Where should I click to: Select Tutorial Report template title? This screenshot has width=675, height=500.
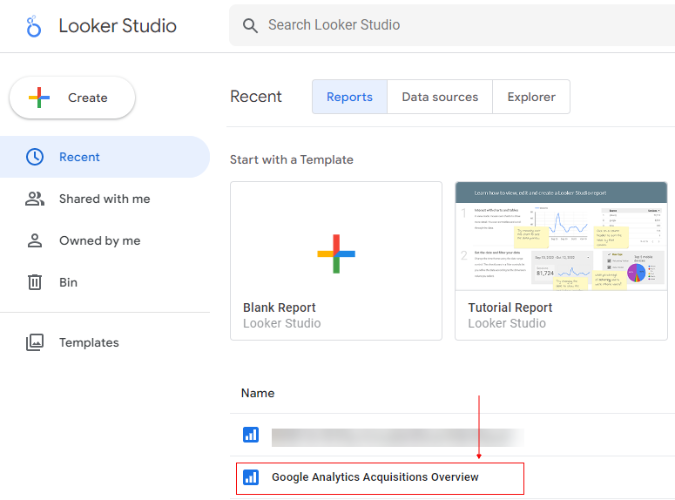[x=510, y=307]
